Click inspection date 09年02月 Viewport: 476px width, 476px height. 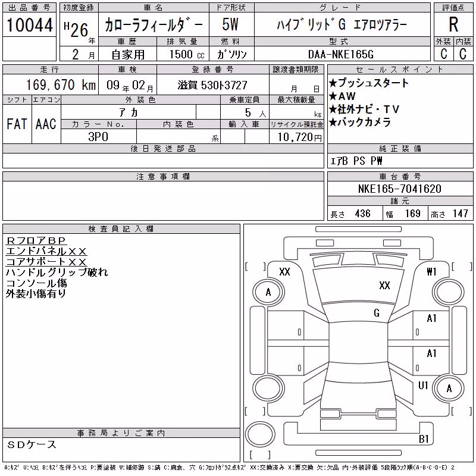(130, 85)
